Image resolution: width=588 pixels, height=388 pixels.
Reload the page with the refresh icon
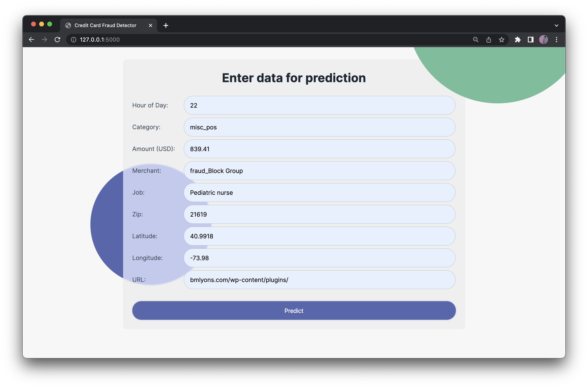tap(57, 40)
